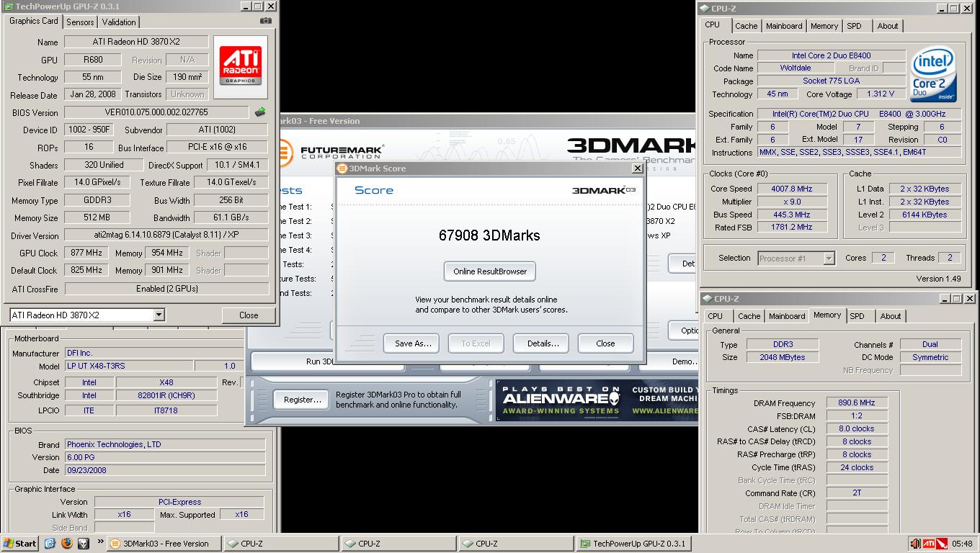980x553 pixels.
Task: Open the GPU selector dropdown in GPU-Z
Action: [159, 315]
